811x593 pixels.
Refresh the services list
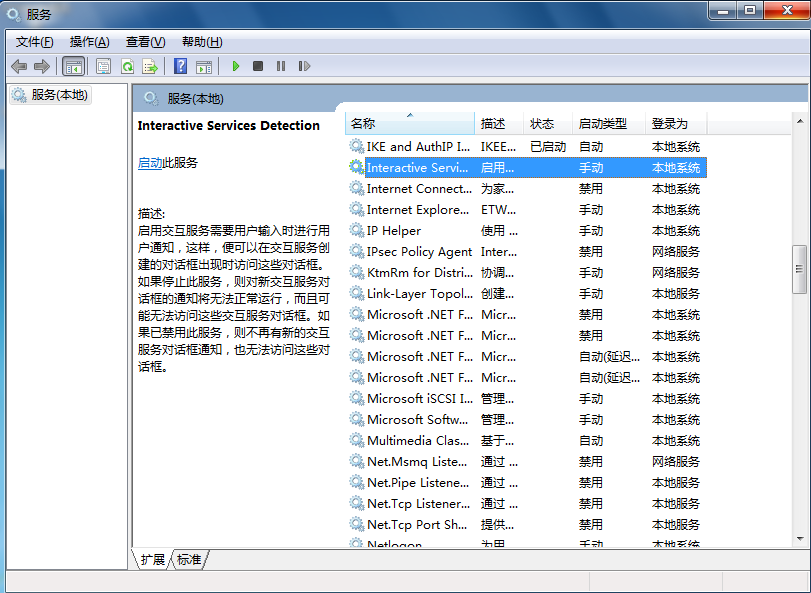tap(127, 65)
